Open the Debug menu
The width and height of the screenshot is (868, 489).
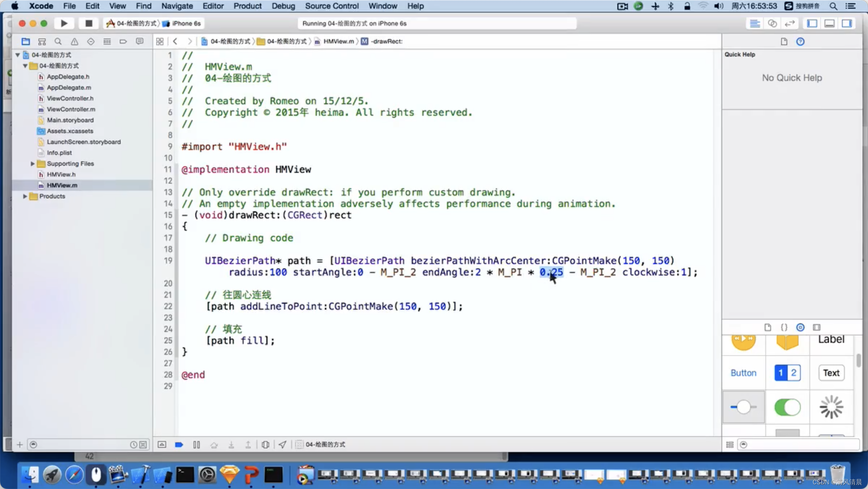pos(282,6)
